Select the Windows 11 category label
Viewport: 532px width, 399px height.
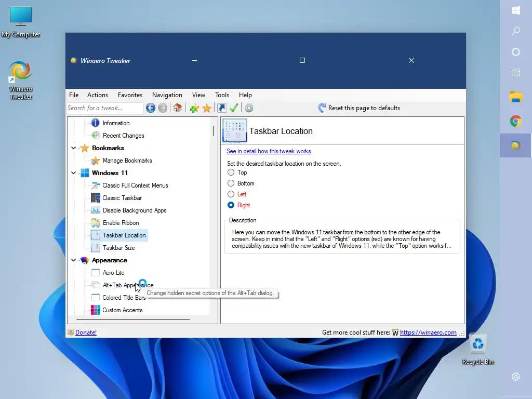tap(110, 172)
